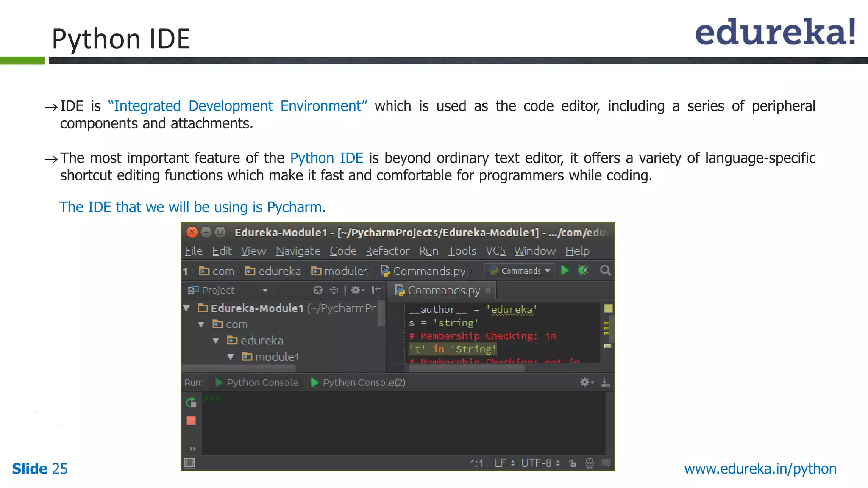The height and width of the screenshot is (488, 868).
Task: Click the editor horizontal scrollbar
Action: tap(467, 368)
